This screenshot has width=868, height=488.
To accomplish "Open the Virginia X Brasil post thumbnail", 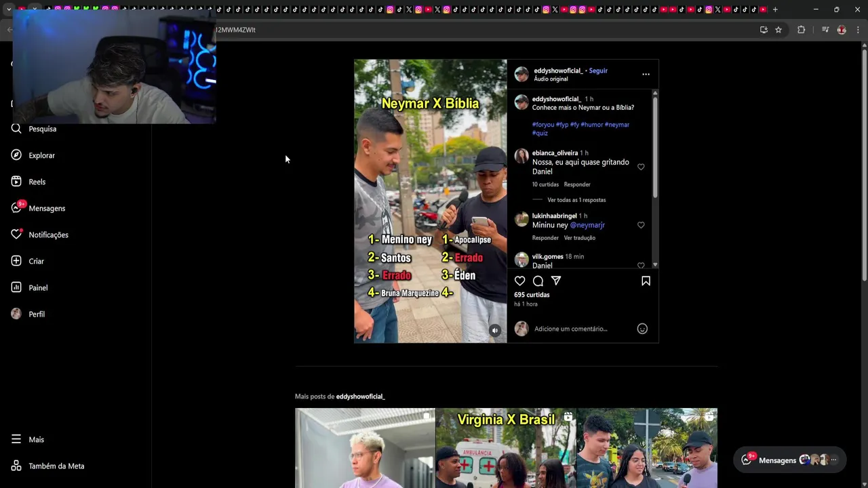I will point(507,448).
